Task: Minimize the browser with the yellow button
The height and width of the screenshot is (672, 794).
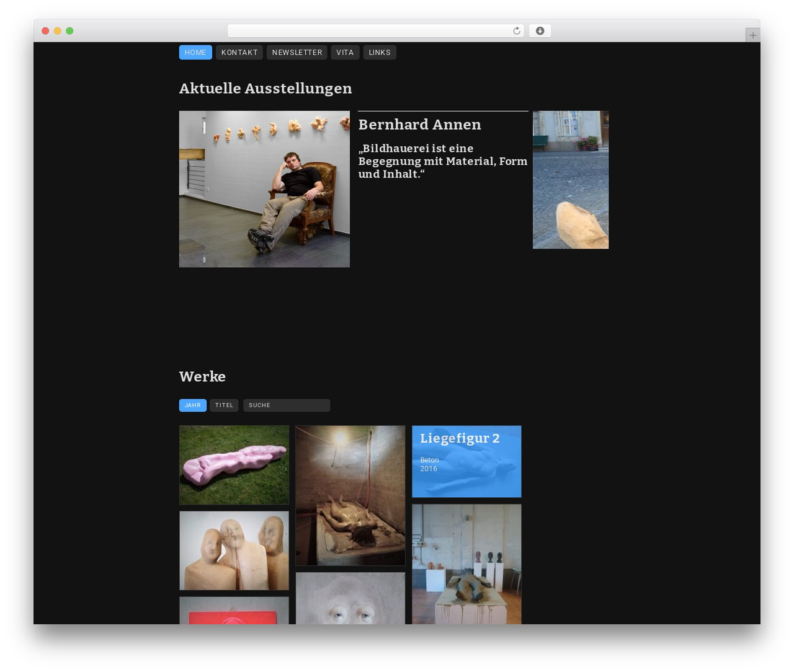Action: coord(58,31)
